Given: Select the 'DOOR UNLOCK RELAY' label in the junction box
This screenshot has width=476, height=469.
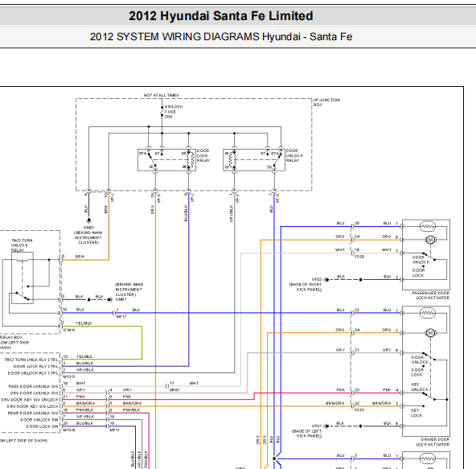Looking at the screenshot, I should coord(294,155).
